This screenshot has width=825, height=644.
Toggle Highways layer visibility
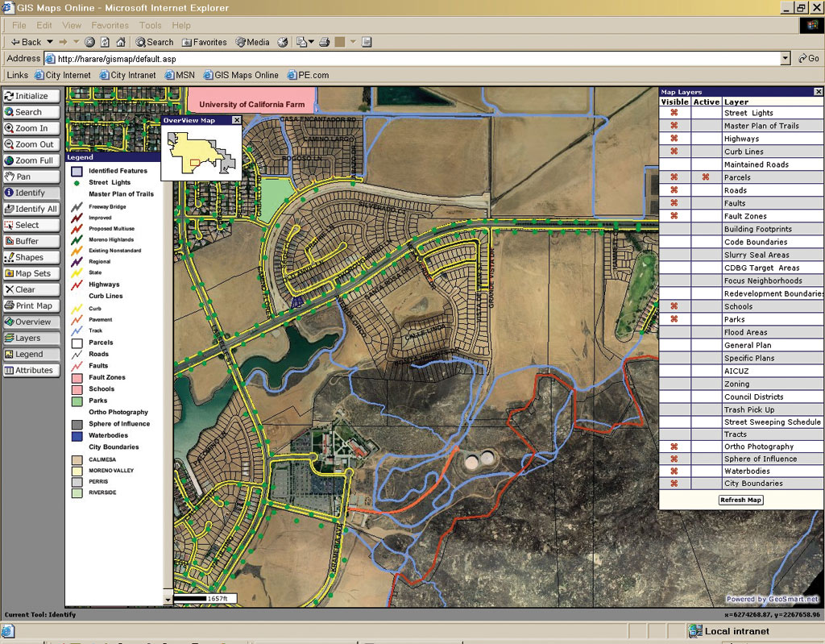[674, 139]
